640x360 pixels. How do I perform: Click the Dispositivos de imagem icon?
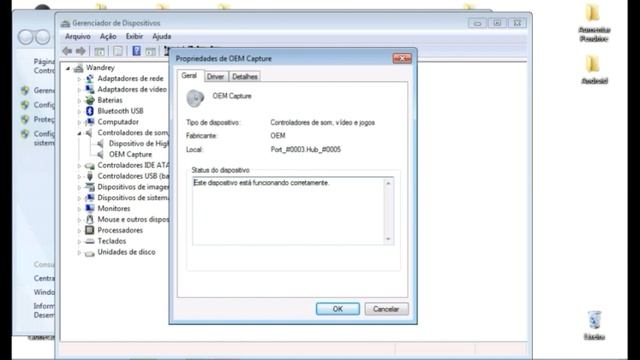point(89,187)
